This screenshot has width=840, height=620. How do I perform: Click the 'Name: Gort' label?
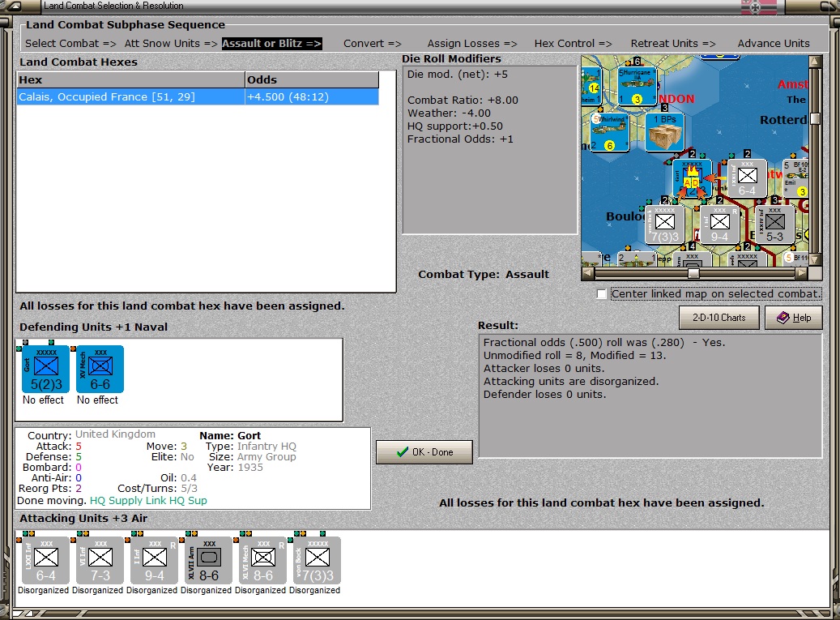[230, 436]
